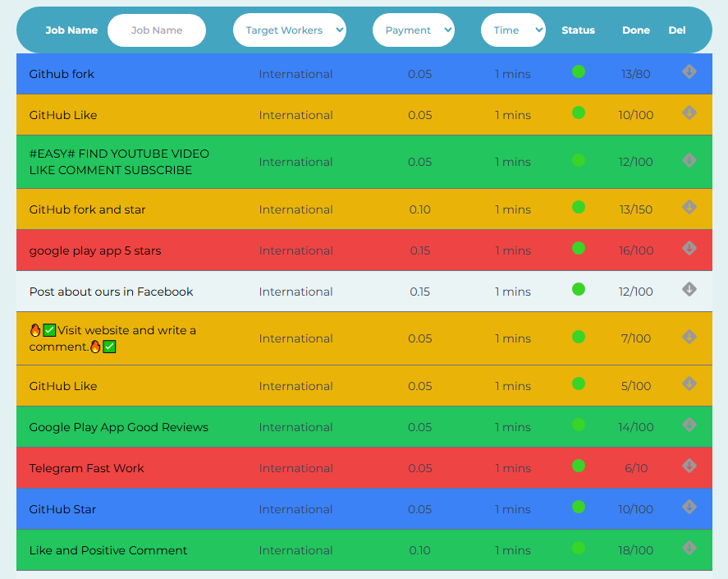The height and width of the screenshot is (579, 728).
Task: Open Post about ours in Facebook job
Action: [x=111, y=292]
